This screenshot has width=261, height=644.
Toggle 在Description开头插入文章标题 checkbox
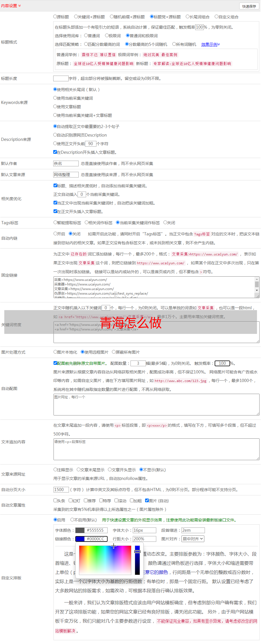(55, 152)
